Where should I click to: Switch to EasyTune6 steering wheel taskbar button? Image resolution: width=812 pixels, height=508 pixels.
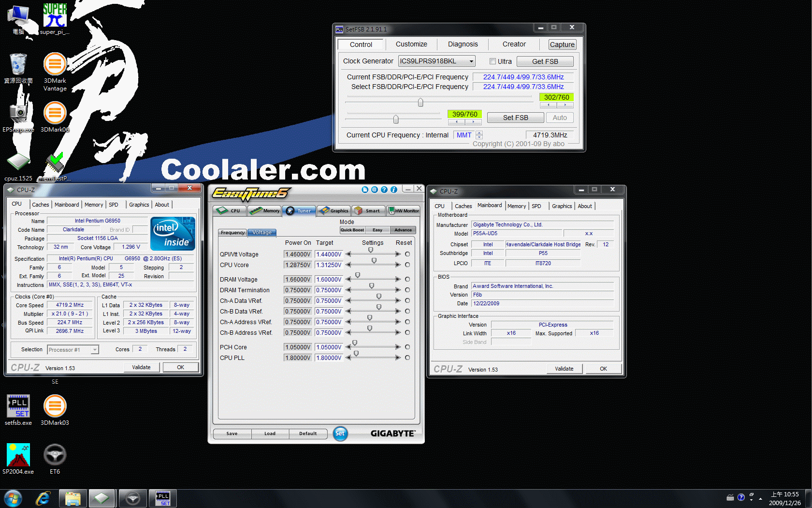click(x=132, y=498)
